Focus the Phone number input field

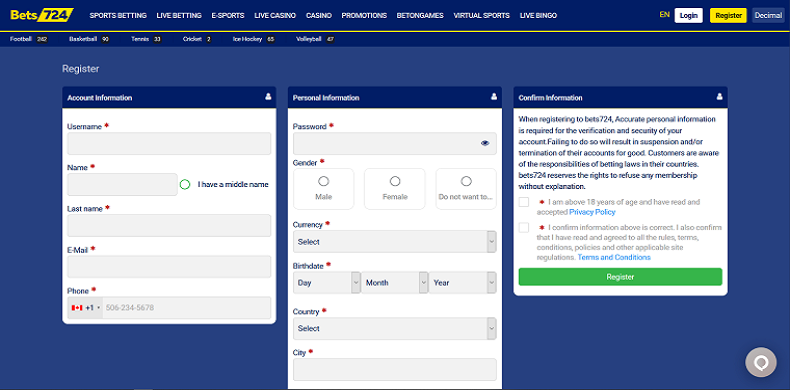pyautogui.click(x=186, y=307)
